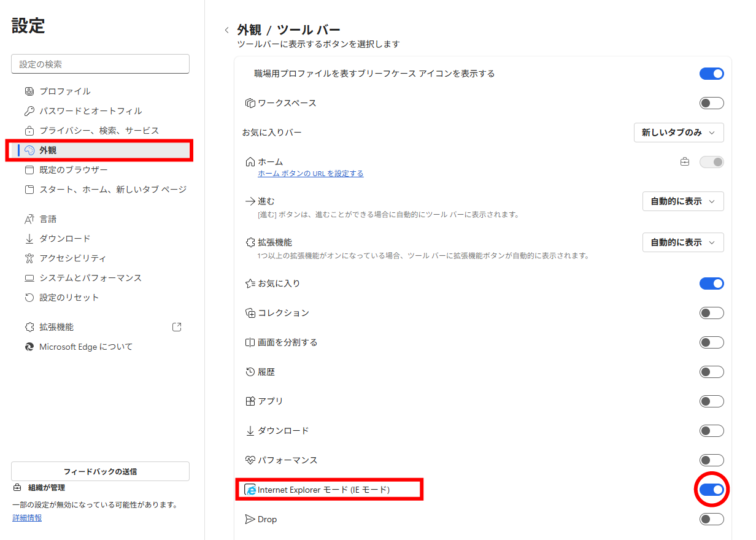Disable the Internet Explorer モード toggle
The height and width of the screenshot is (540, 756).
[x=711, y=490]
